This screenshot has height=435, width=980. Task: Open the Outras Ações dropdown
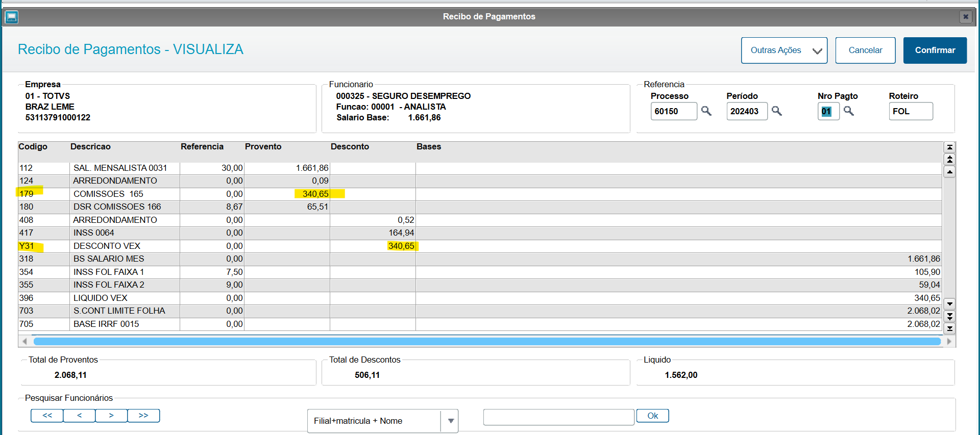[784, 50]
